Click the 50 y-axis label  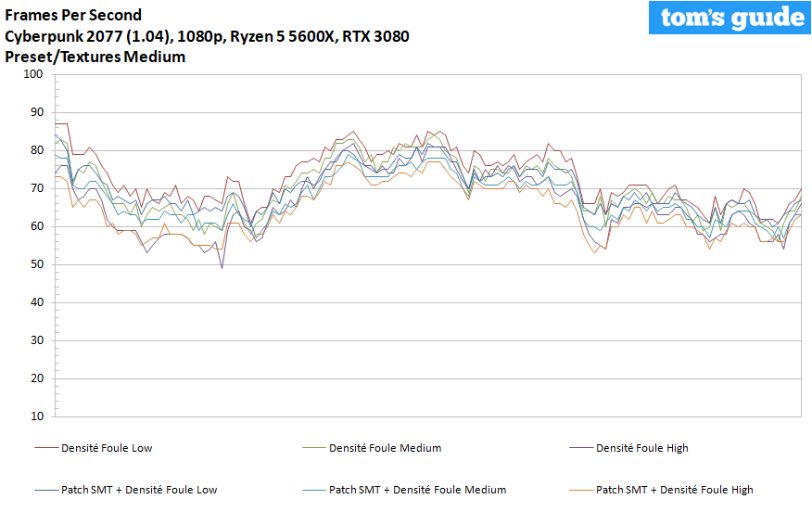point(37,264)
